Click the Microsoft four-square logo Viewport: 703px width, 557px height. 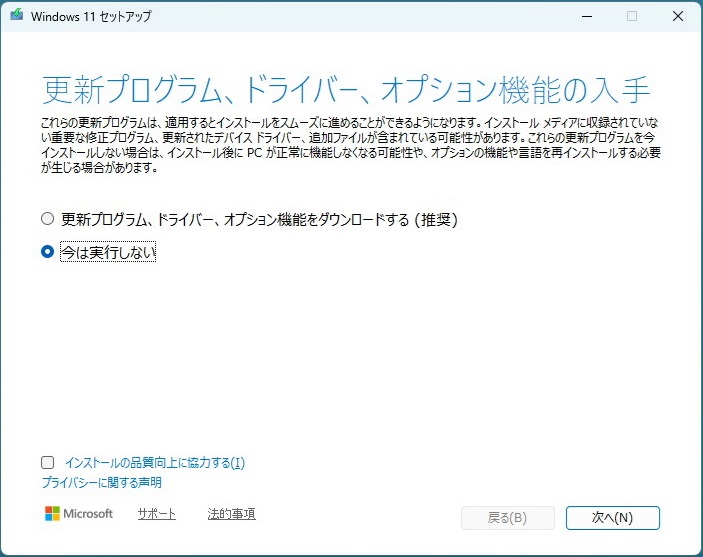pyautogui.click(x=52, y=514)
